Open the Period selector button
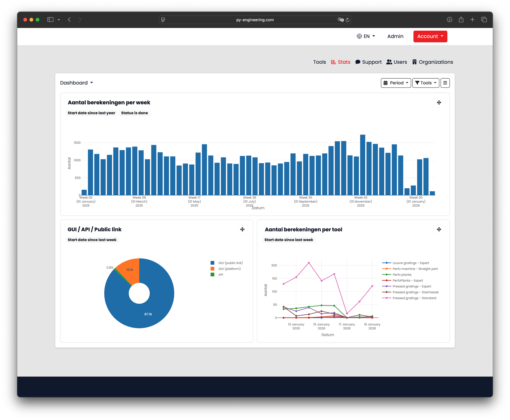This screenshot has width=510, height=420. (396, 83)
